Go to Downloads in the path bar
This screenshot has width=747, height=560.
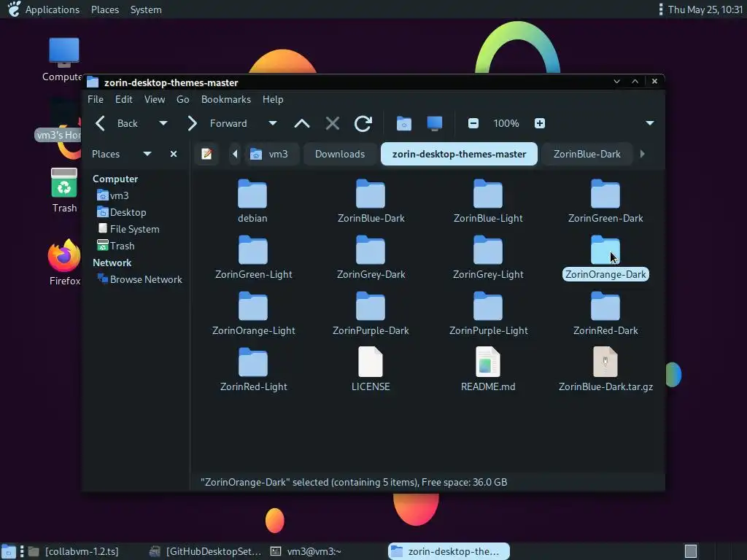pos(340,154)
